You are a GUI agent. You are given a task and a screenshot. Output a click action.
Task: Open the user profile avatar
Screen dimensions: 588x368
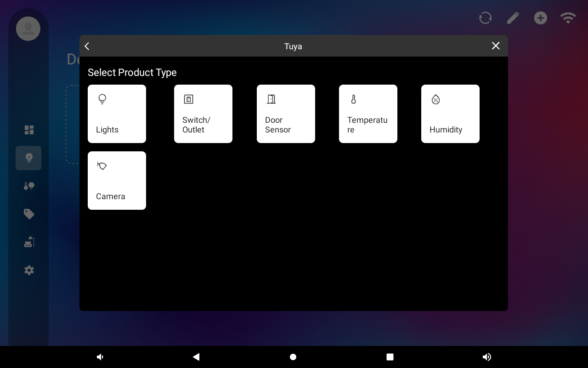click(x=28, y=29)
